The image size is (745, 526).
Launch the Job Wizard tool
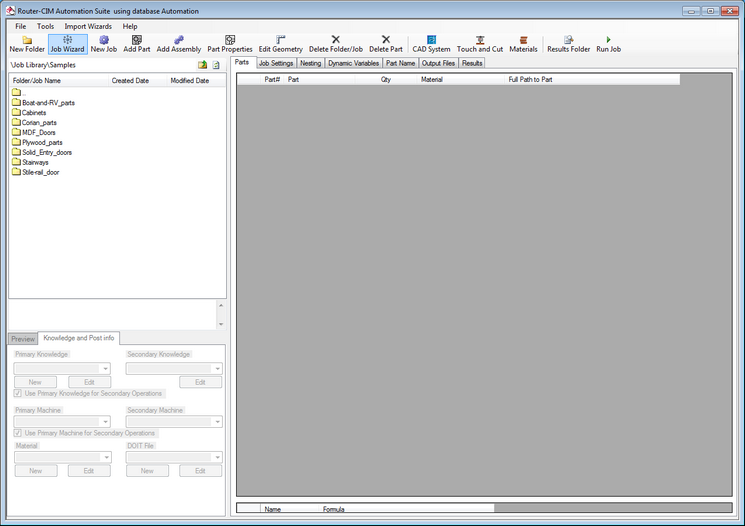click(67, 44)
